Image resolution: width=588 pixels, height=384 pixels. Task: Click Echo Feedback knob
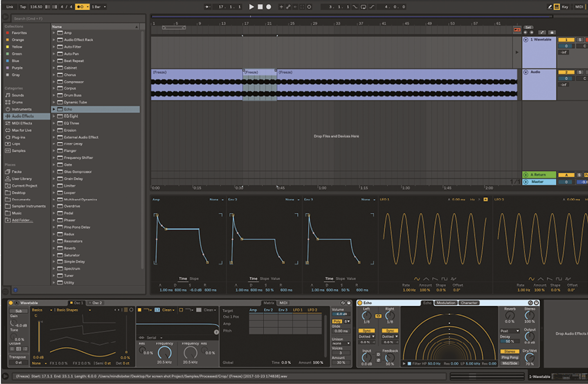[390, 358]
